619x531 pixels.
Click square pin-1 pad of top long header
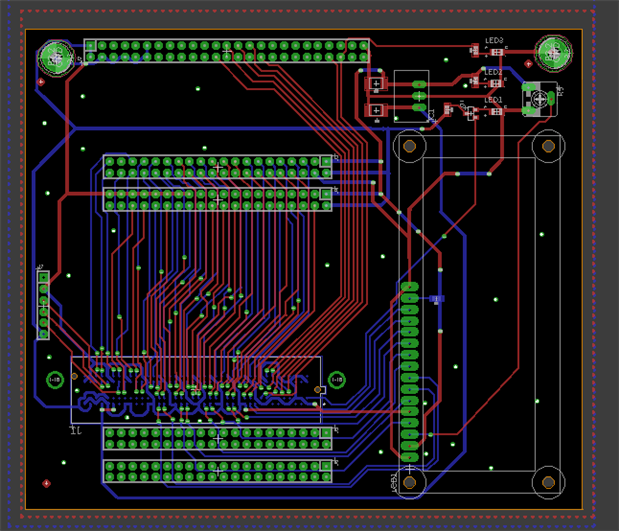(91, 46)
